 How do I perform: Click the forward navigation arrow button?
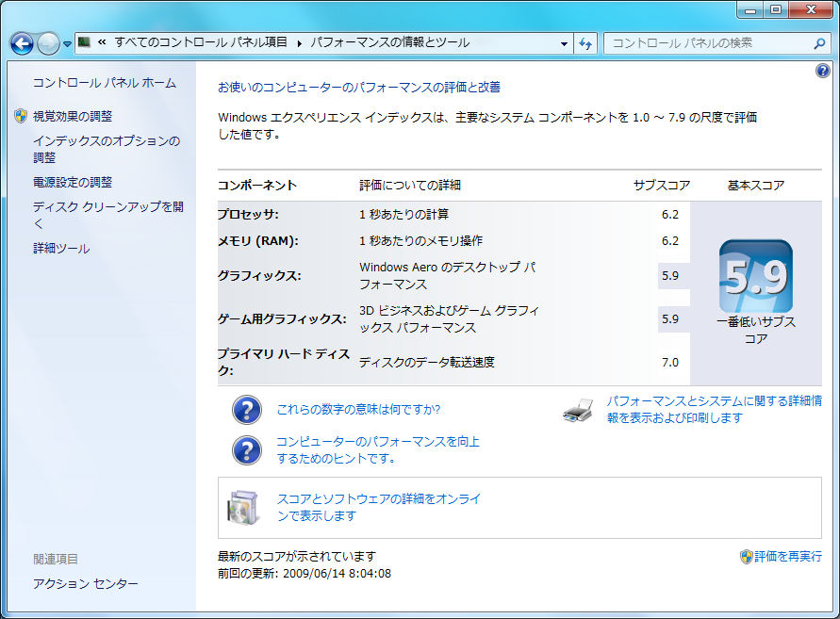click(48, 43)
